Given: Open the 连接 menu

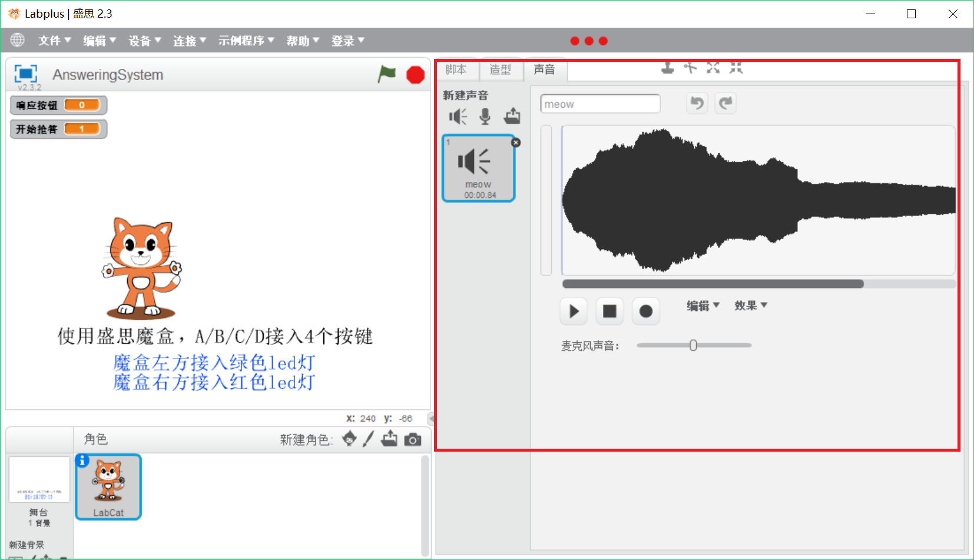Looking at the screenshot, I should pos(190,41).
